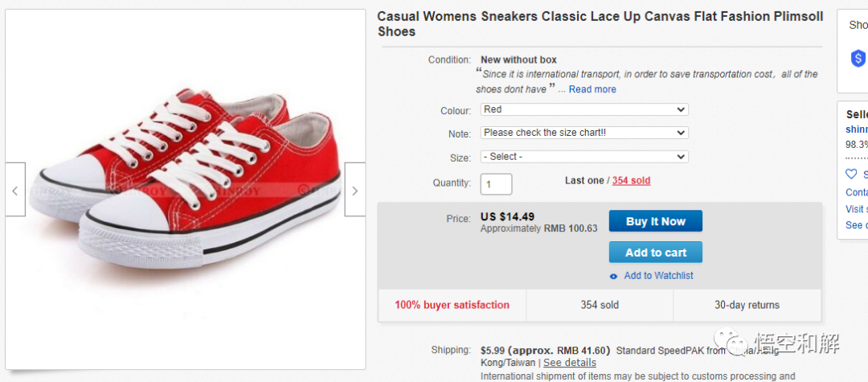Click the Visit store link
868x382 pixels.
point(856,209)
